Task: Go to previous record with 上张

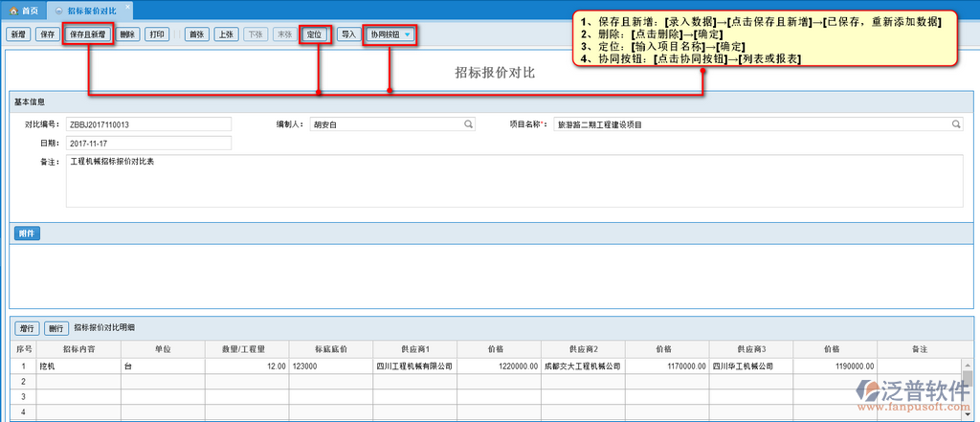Action: 226,34
